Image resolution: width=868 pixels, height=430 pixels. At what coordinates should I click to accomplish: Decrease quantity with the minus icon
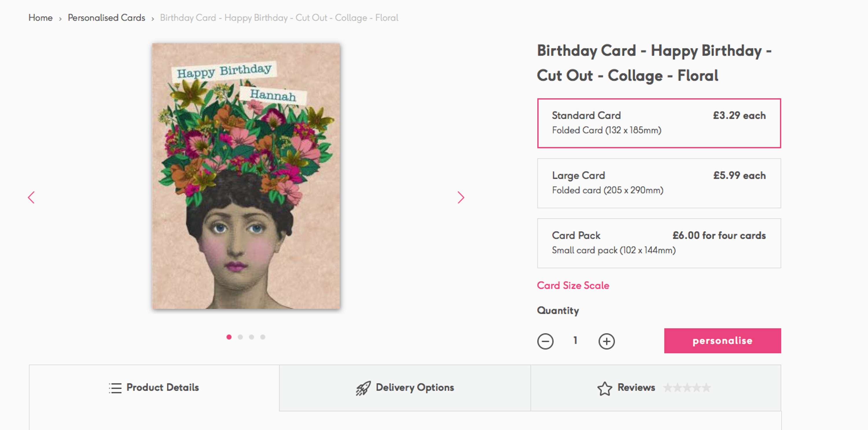pos(545,341)
